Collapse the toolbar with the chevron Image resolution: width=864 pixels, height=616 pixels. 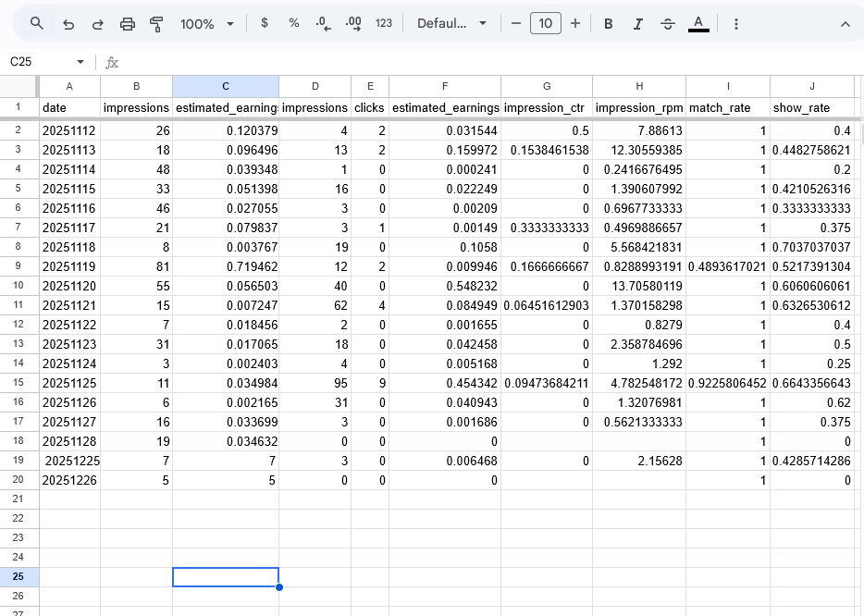845,25
